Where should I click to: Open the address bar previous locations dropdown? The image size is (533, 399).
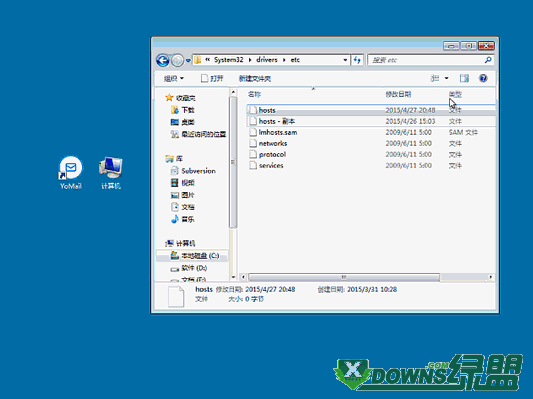click(345, 60)
